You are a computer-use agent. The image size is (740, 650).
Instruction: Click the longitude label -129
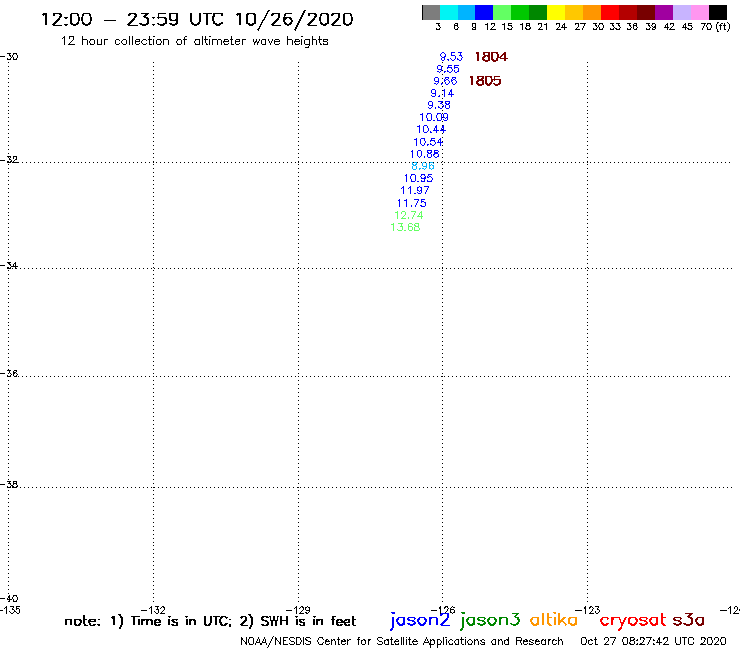click(x=298, y=610)
